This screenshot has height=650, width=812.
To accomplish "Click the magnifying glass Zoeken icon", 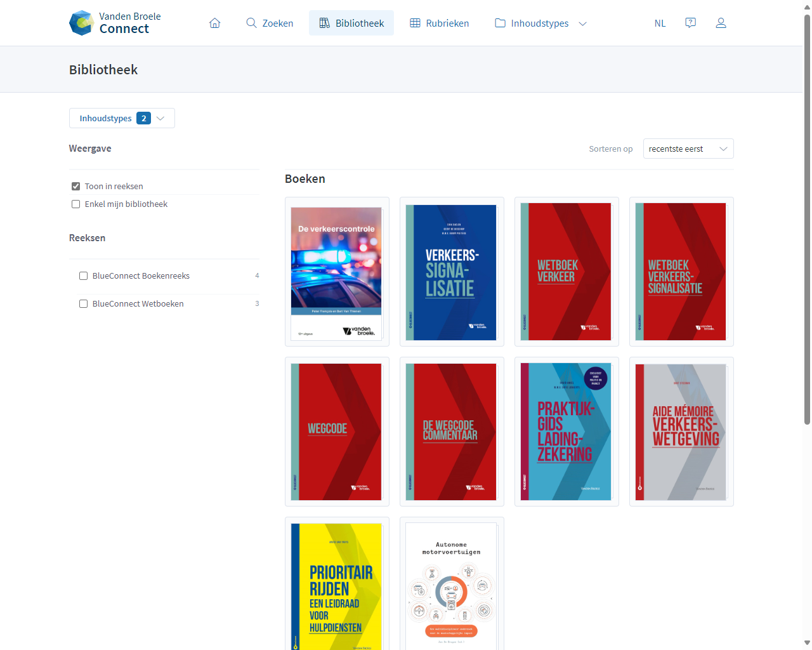I will coord(251,23).
